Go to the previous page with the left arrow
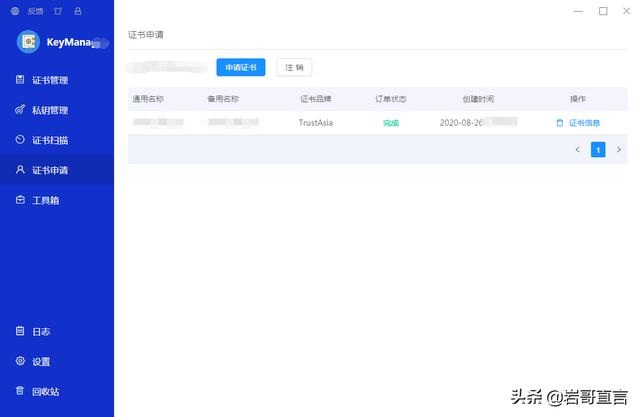This screenshot has height=417, width=640. tap(578, 150)
